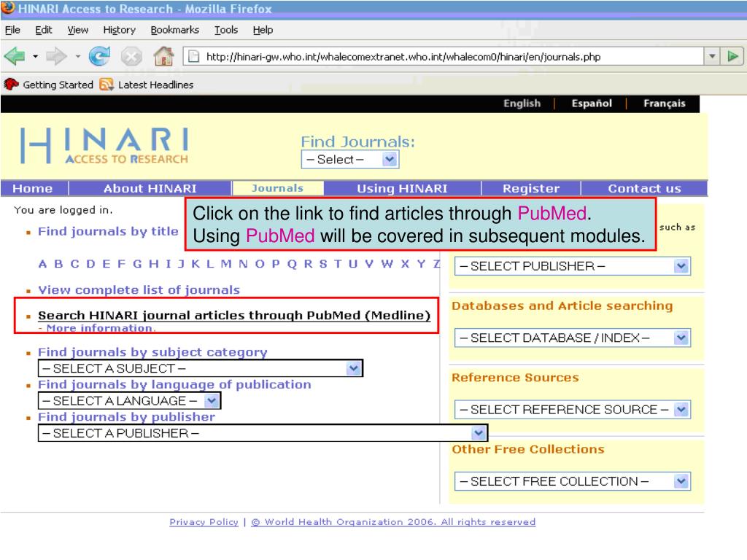Click the Getting Started bookmark

tap(49, 85)
